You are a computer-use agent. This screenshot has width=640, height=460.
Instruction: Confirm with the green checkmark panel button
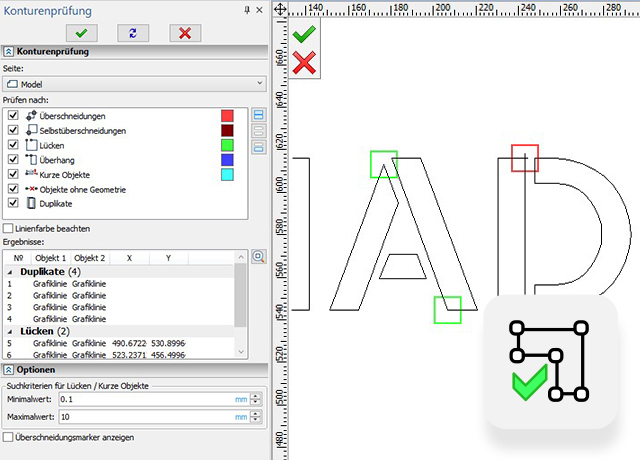[82, 33]
